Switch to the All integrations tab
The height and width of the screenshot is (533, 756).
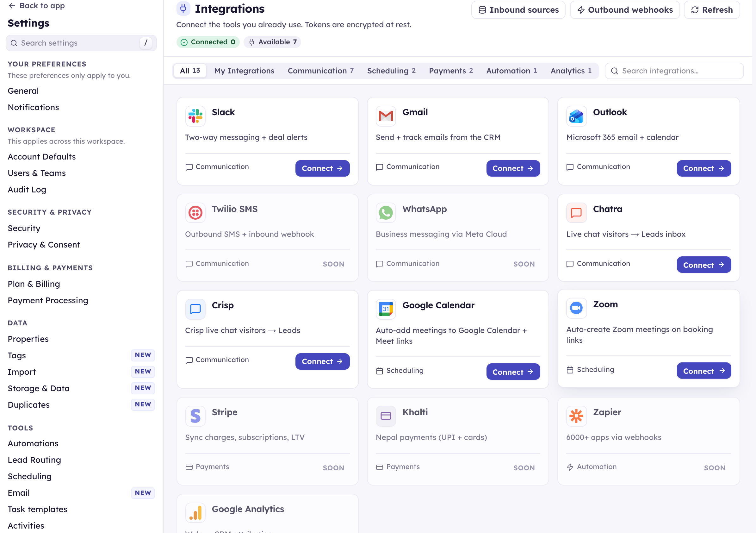click(190, 71)
